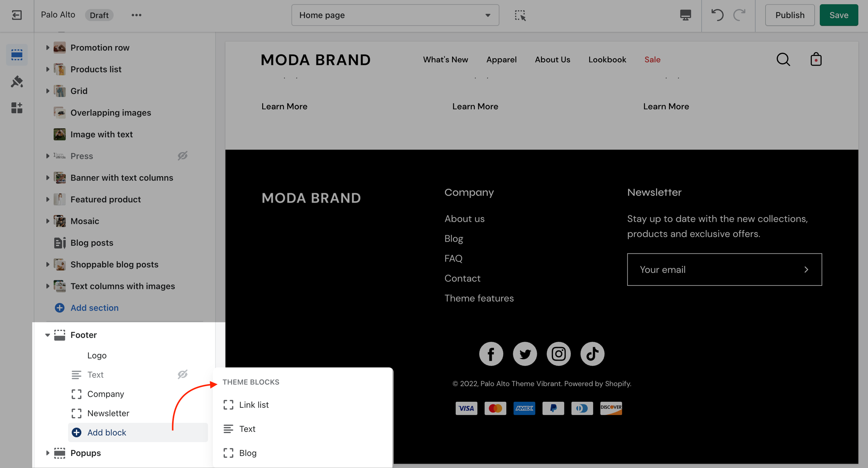Image resolution: width=868 pixels, height=468 pixels.
Task: Choose Link list from theme blocks
Action: (254, 405)
